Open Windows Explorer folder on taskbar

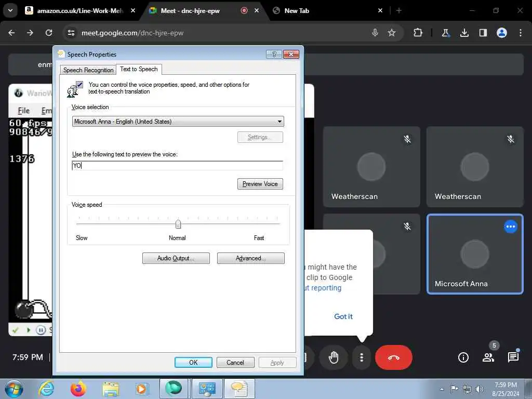(111, 390)
